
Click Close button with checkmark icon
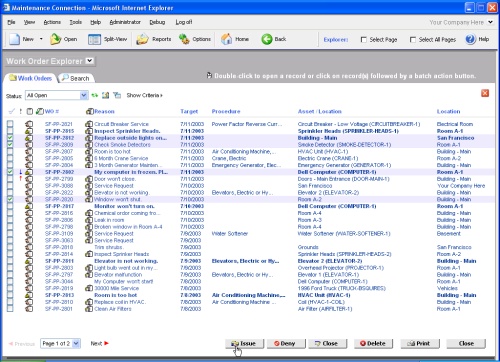click(327, 343)
